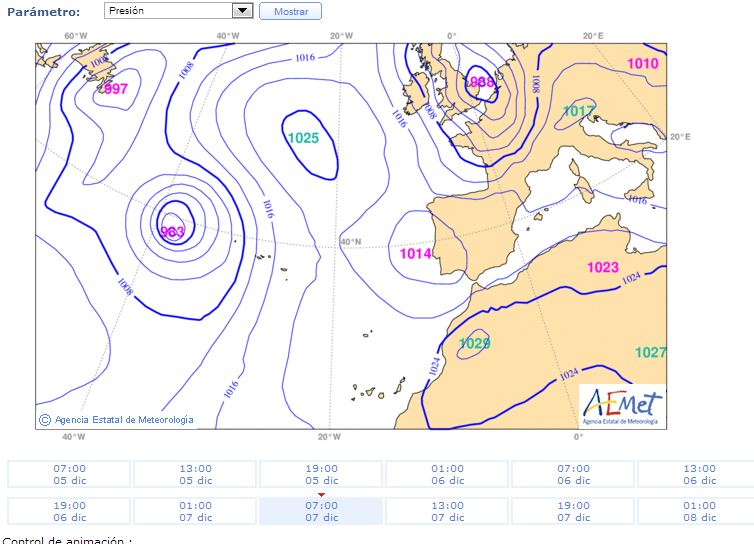Screen dimensions: 754x544
Task: Select the 07:00 05 dic time slot
Action: [69, 474]
